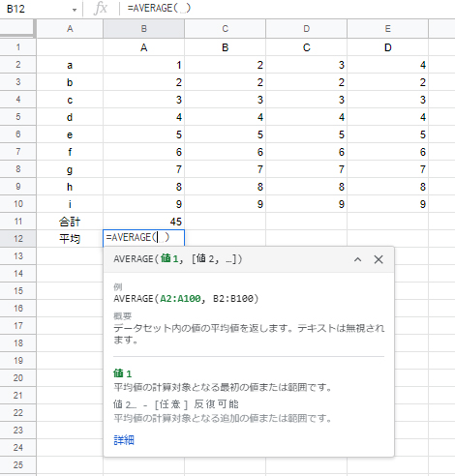455x476 pixels.
Task: Click the green 値1 argument heading
Action: pos(123,373)
